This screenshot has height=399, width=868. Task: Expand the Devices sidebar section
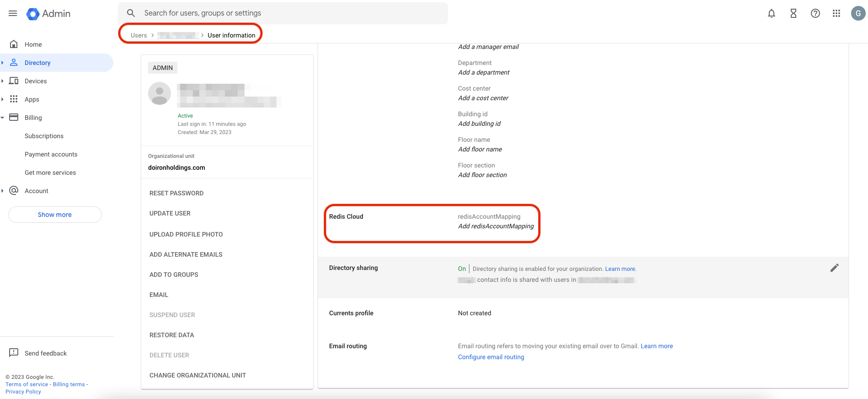click(x=3, y=81)
